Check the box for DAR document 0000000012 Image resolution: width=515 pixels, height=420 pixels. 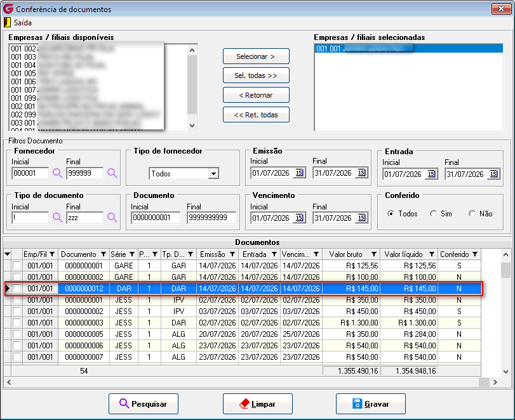pos(17,289)
